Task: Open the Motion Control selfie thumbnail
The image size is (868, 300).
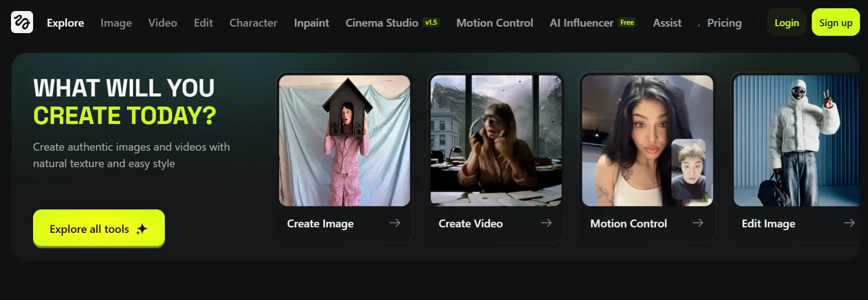Action: [x=647, y=141]
